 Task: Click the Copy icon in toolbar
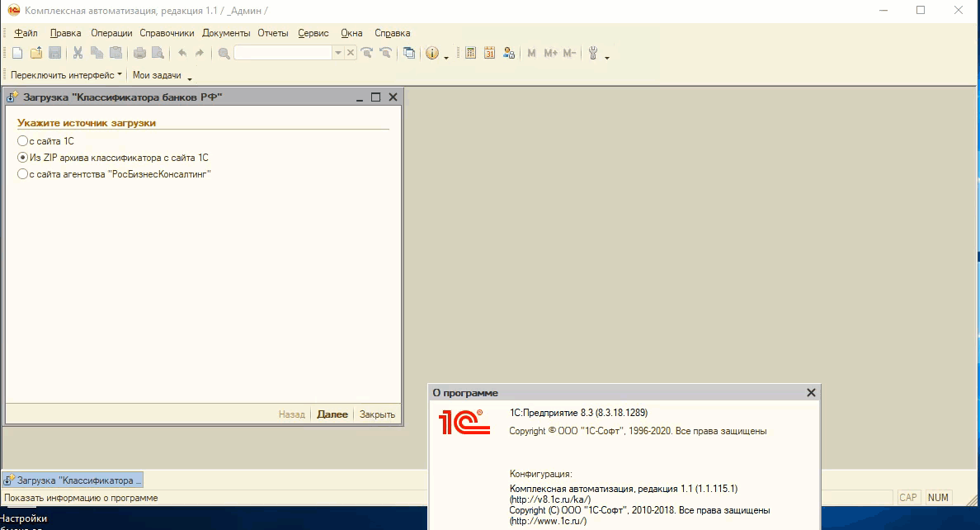[97, 53]
